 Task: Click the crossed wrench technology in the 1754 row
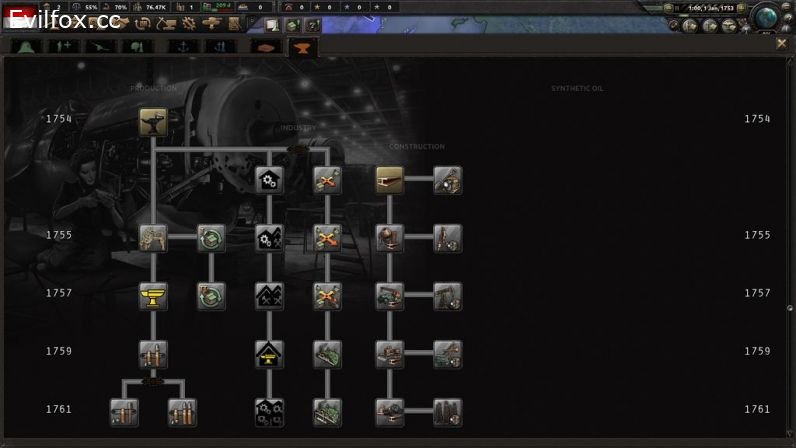click(x=327, y=180)
